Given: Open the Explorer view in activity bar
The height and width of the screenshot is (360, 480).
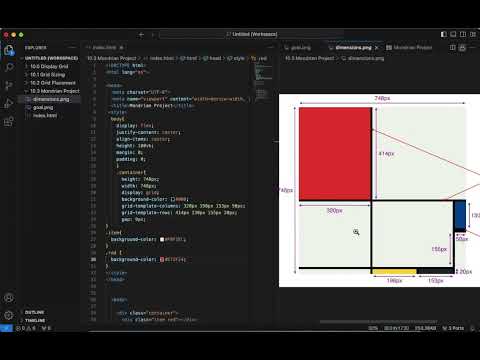Looking at the screenshot, I should (x=9, y=50).
